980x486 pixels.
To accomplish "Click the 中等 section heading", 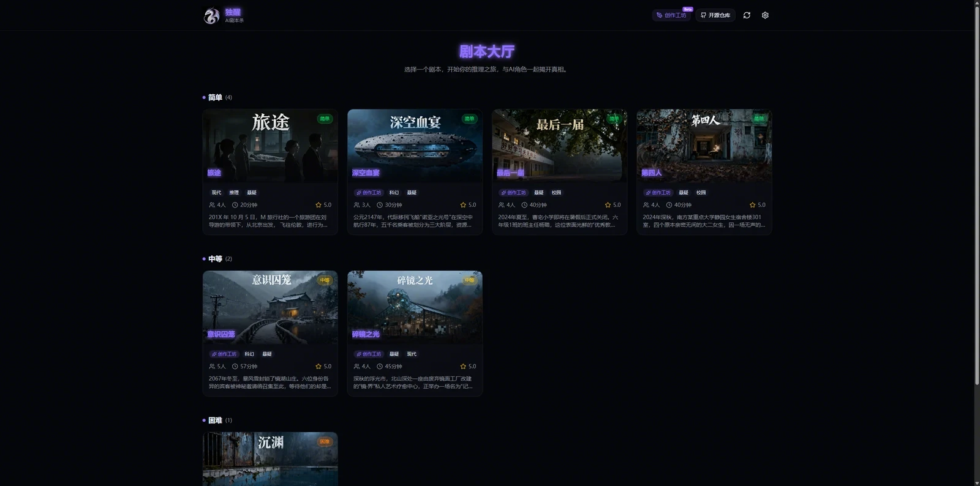I will (x=215, y=259).
